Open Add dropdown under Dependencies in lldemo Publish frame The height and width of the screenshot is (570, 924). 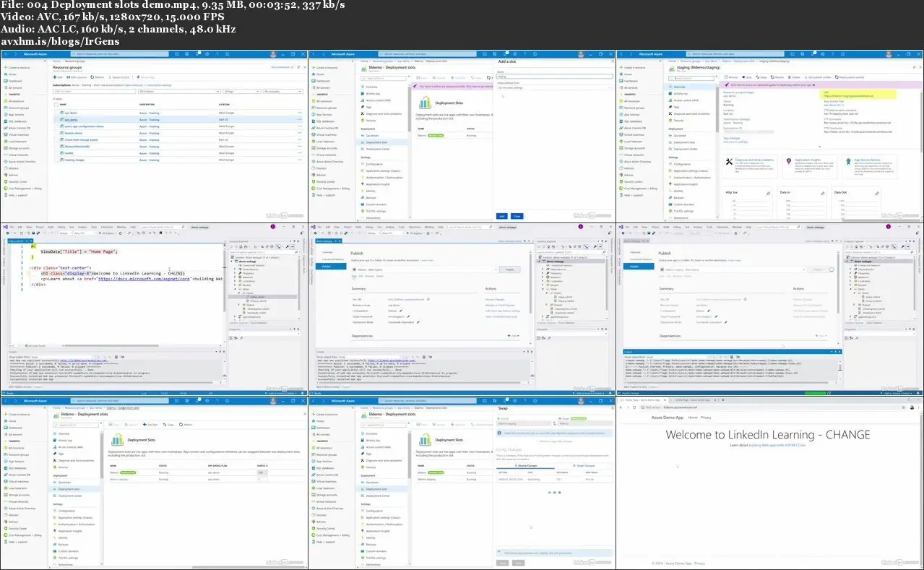click(x=513, y=335)
